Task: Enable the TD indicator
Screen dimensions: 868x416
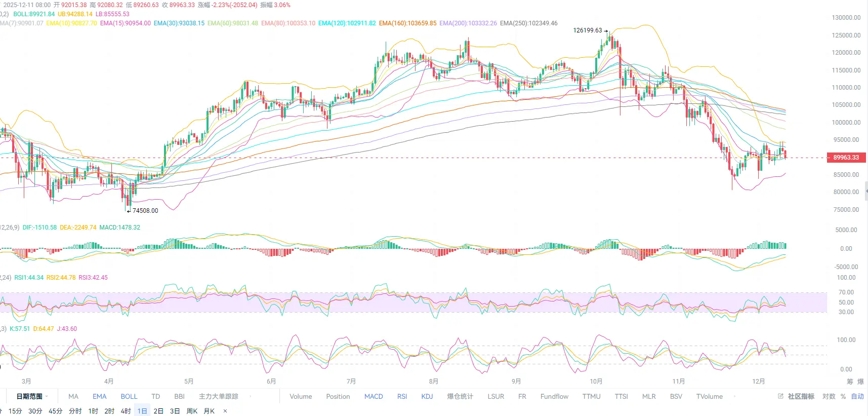Action: click(x=156, y=396)
